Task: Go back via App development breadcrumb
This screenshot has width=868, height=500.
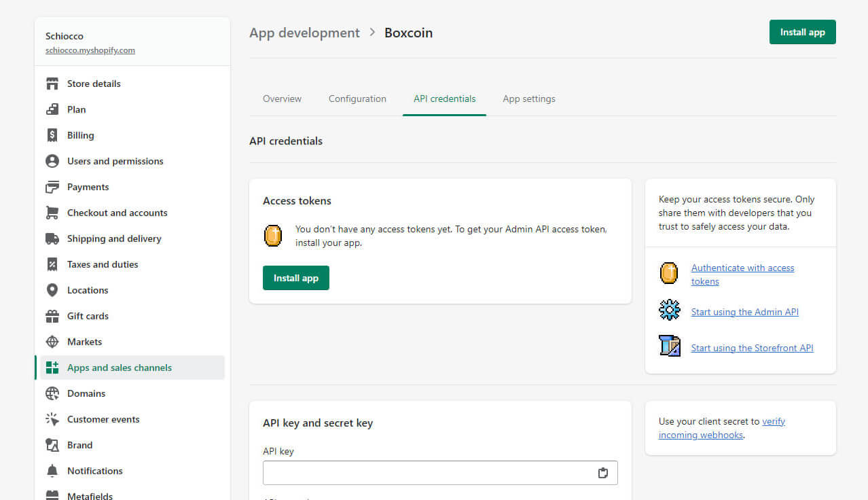Action: [x=304, y=33]
